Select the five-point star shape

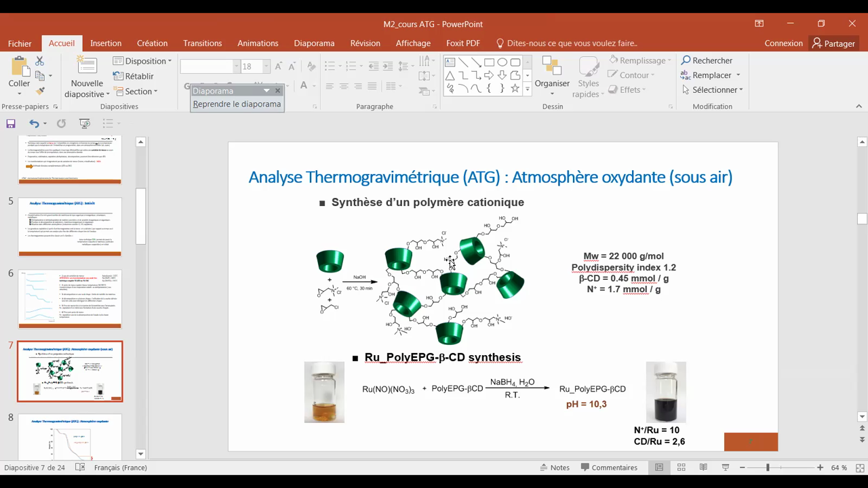coord(515,88)
